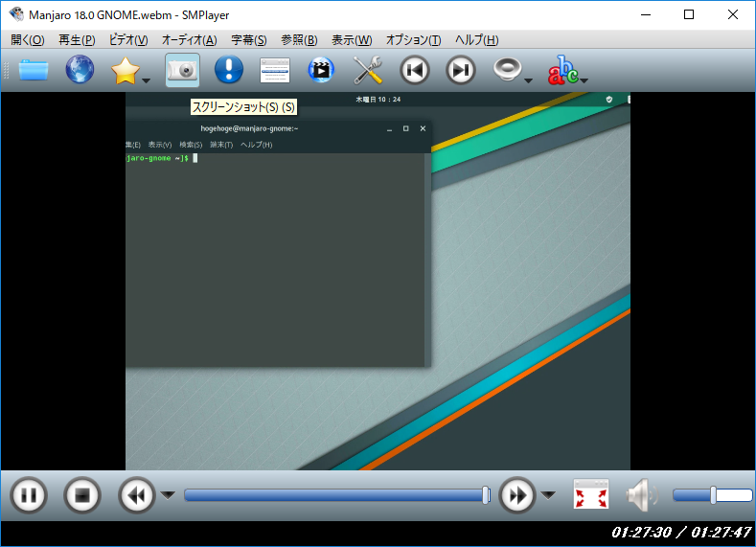Minimize the SMPlayer window
Viewport: 756px width, 547px height.
click(x=646, y=14)
